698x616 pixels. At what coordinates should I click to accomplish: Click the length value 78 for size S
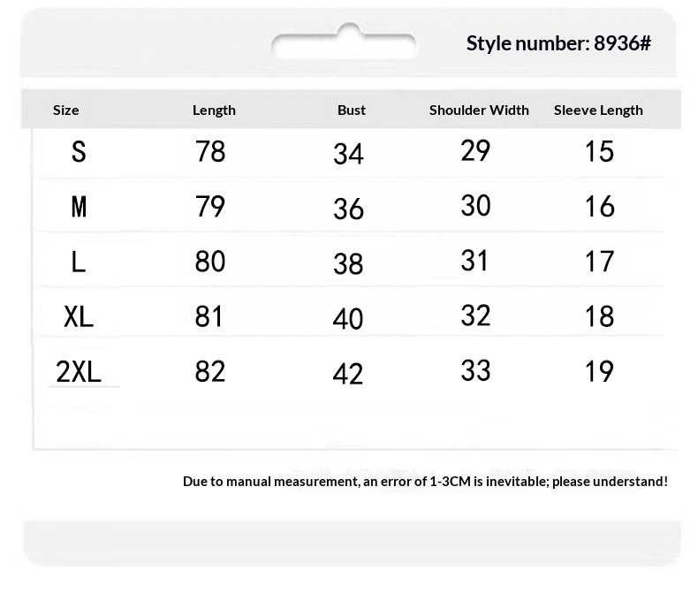click(210, 152)
